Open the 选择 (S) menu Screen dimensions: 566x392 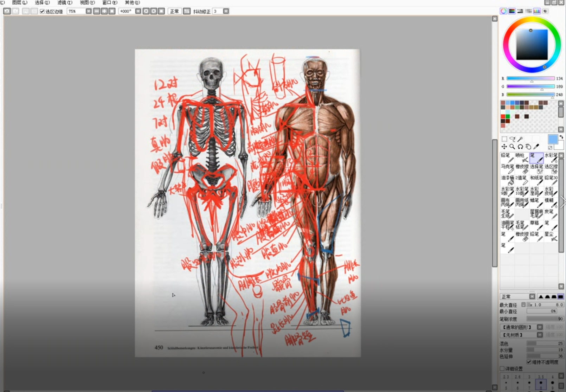click(42, 2)
